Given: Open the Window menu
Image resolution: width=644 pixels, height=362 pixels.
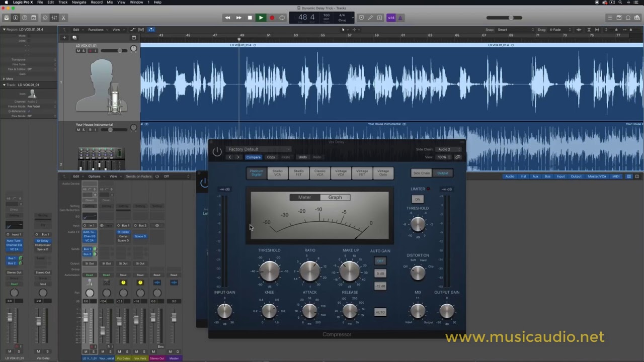Looking at the screenshot, I should pos(136,2).
